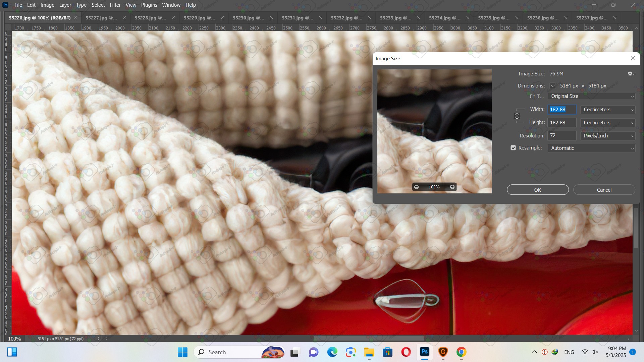The height and width of the screenshot is (362, 644).
Task: Open Wi-Fi network settings in tray
Action: coord(585,352)
